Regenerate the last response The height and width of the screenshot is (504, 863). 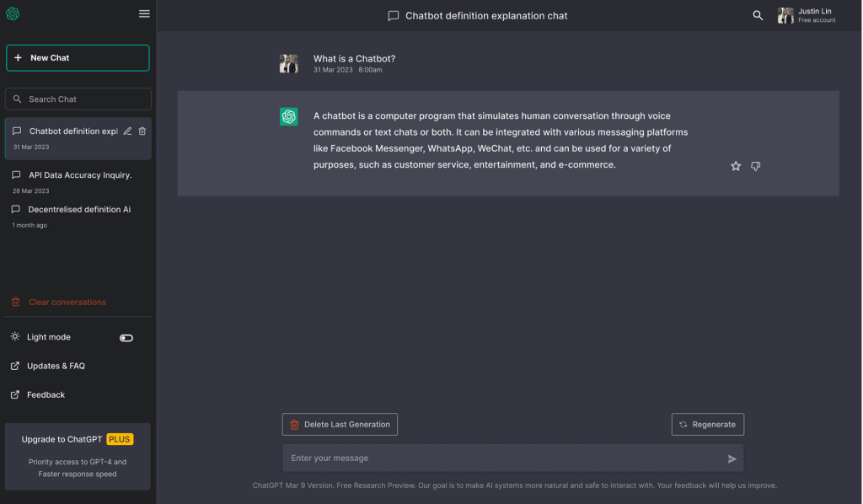pos(707,424)
